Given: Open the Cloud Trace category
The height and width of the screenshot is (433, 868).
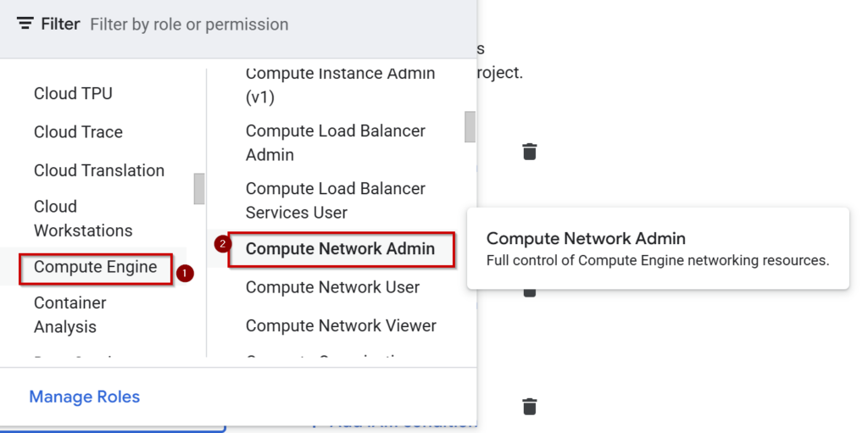Looking at the screenshot, I should point(78,132).
